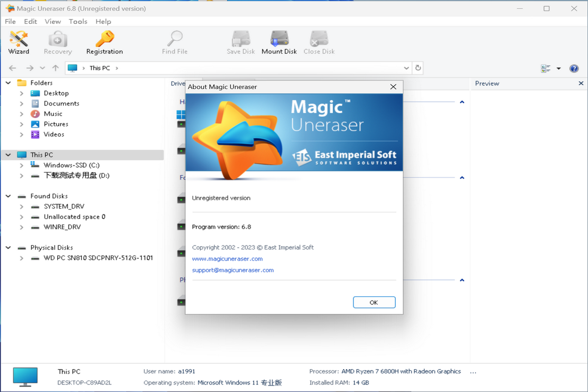Open the www.magicuneraser.com link
Image resolution: width=588 pixels, height=392 pixels.
tap(227, 259)
